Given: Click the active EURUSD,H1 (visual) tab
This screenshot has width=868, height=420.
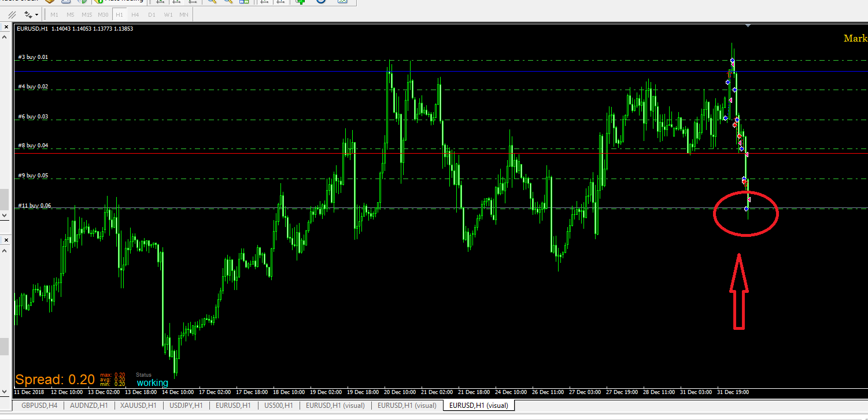Looking at the screenshot, I should (479, 406).
